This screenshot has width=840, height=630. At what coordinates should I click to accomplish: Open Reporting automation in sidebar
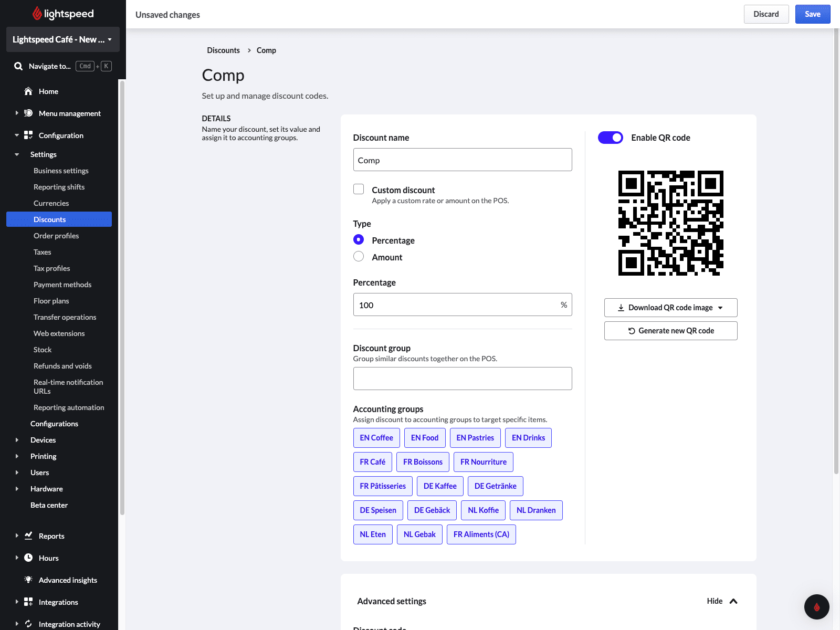click(x=69, y=407)
